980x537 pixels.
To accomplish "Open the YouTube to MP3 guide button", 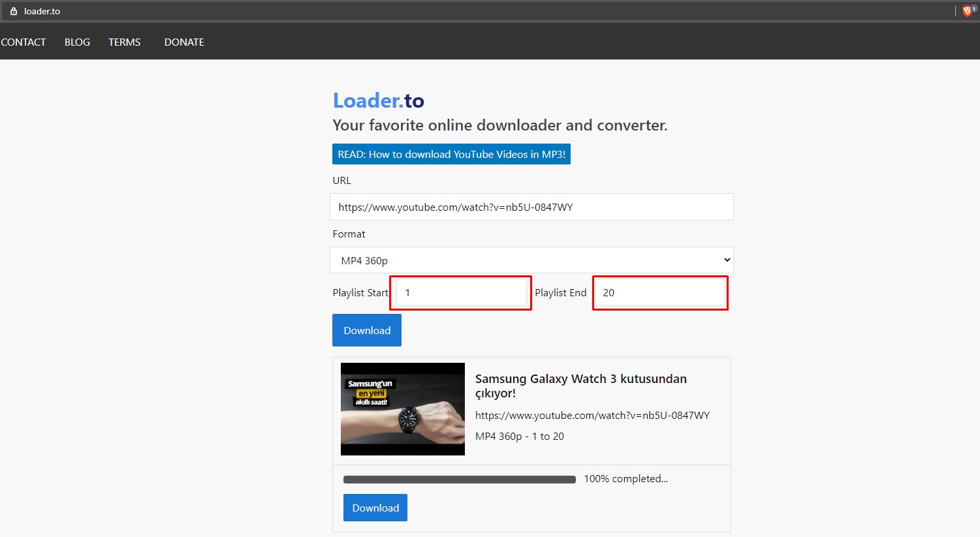I will click(451, 154).
